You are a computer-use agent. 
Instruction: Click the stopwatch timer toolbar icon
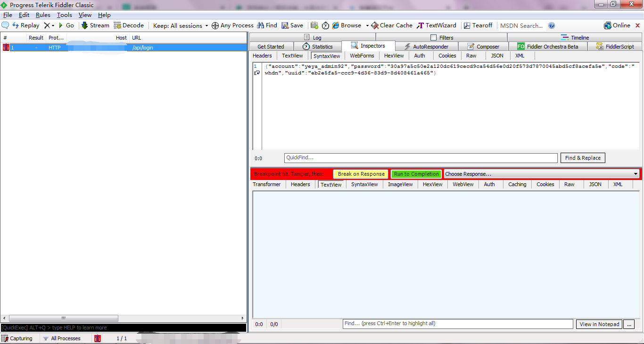pyautogui.click(x=325, y=25)
